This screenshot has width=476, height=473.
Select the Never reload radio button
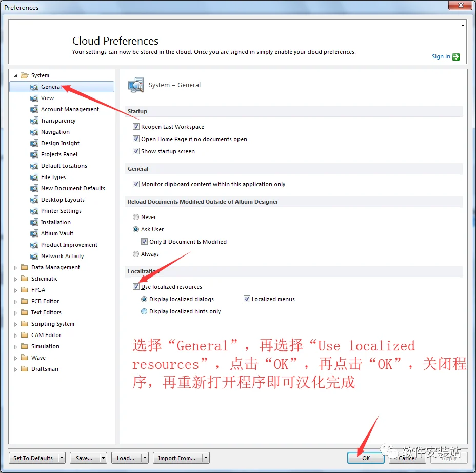(x=136, y=217)
